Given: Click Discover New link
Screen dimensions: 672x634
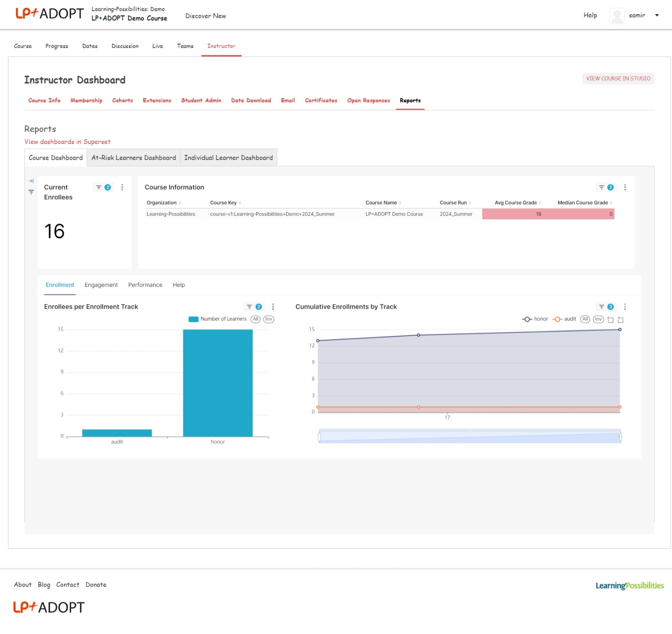Looking at the screenshot, I should pos(206,16).
